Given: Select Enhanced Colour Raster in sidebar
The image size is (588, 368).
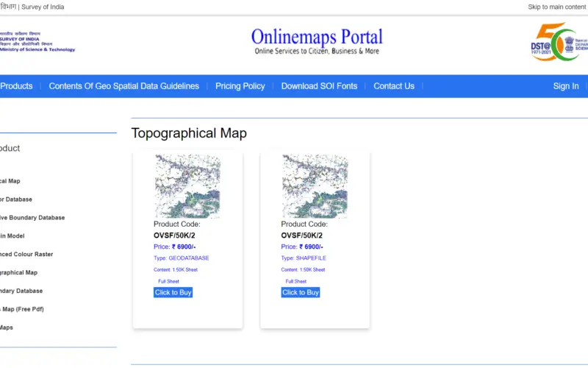Looking at the screenshot, I should click(26, 254).
